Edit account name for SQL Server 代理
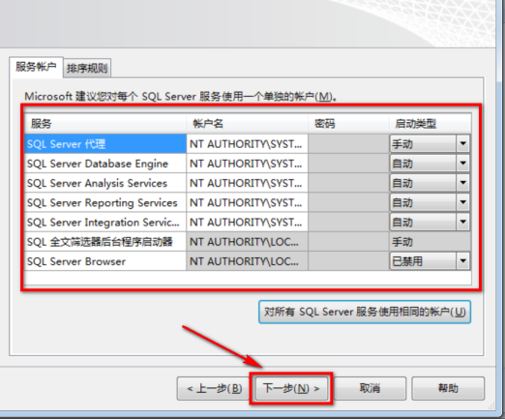Viewport: 505px width, 420px height. (247, 144)
